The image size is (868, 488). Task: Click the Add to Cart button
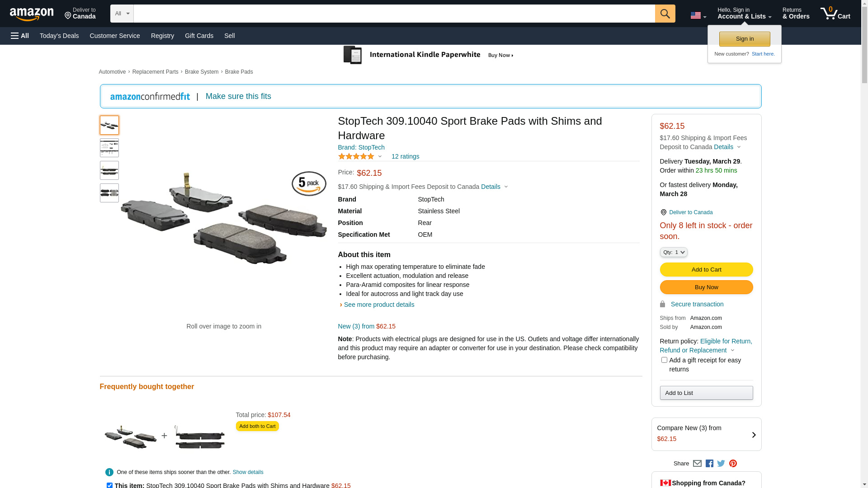click(706, 270)
